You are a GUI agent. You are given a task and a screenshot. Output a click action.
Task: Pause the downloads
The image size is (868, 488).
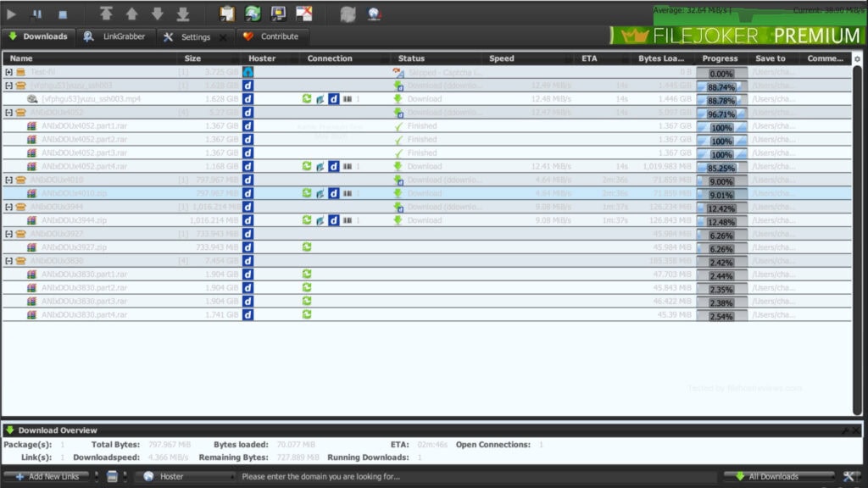coord(37,14)
